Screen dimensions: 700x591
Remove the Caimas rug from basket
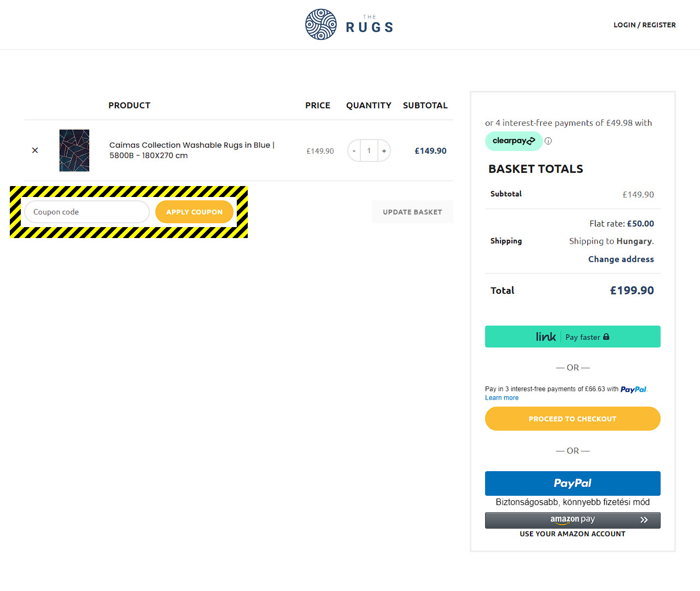35,150
